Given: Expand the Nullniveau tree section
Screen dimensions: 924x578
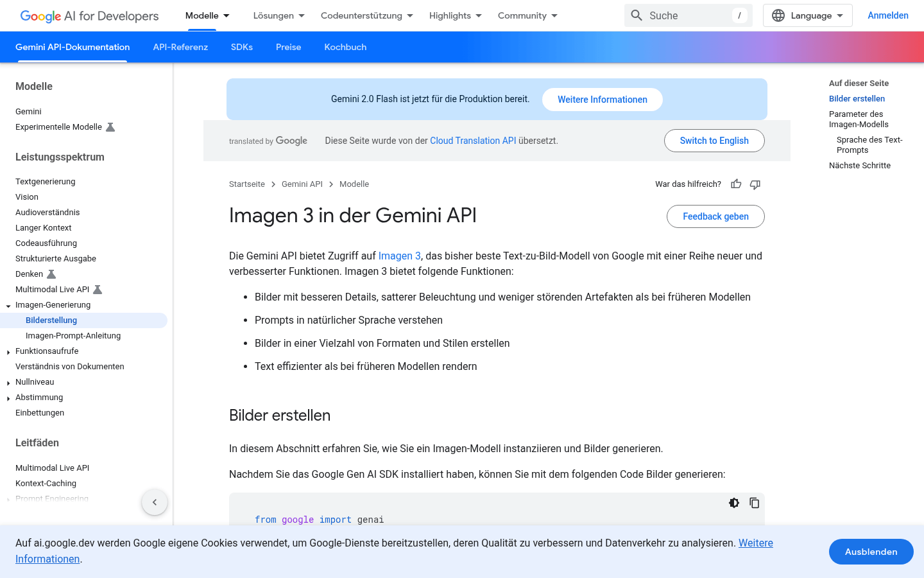Looking at the screenshot, I should point(8,383).
